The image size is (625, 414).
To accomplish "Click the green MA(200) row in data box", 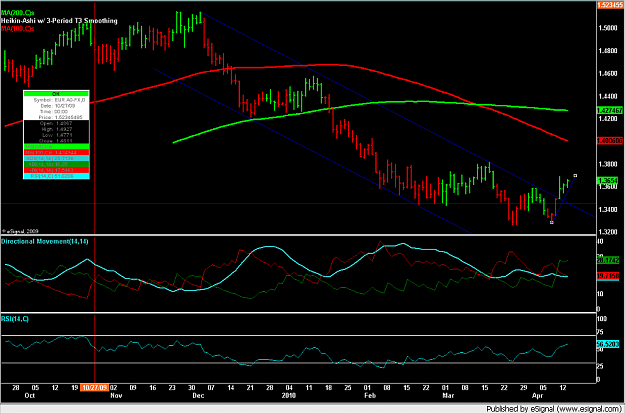I will pos(56,147).
